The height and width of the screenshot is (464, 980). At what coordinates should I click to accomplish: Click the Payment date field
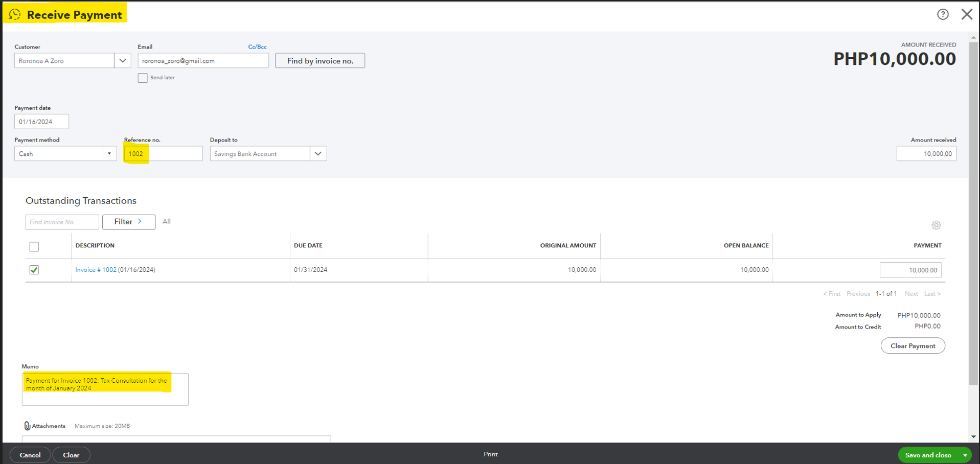click(x=41, y=122)
